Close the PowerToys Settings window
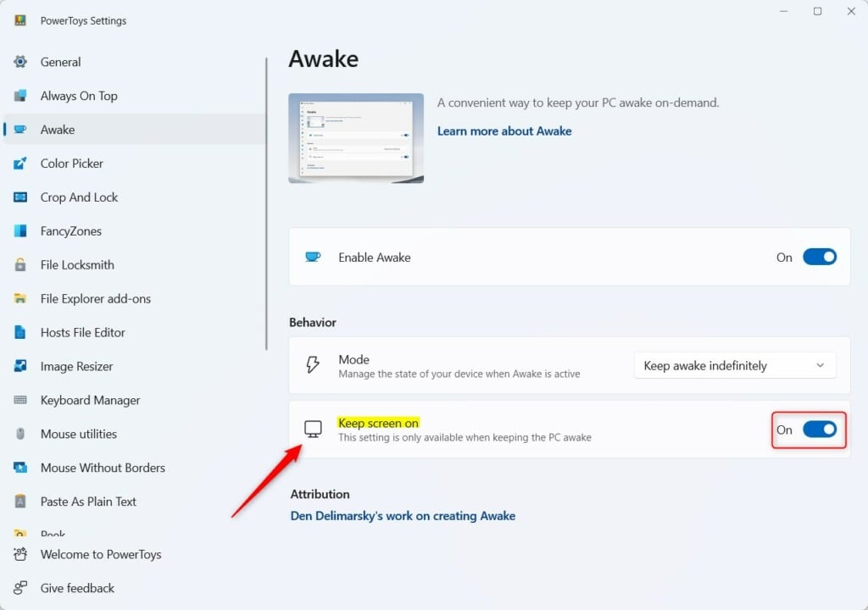The image size is (868, 610). click(851, 11)
